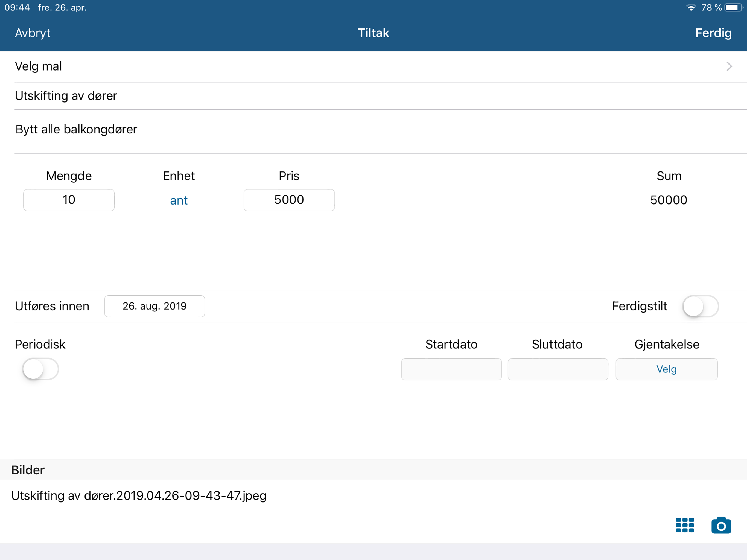Image resolution: width=747 pixels, height=560 pixels.
Task: Tap the Bilder section header
Action: point(373,470)
